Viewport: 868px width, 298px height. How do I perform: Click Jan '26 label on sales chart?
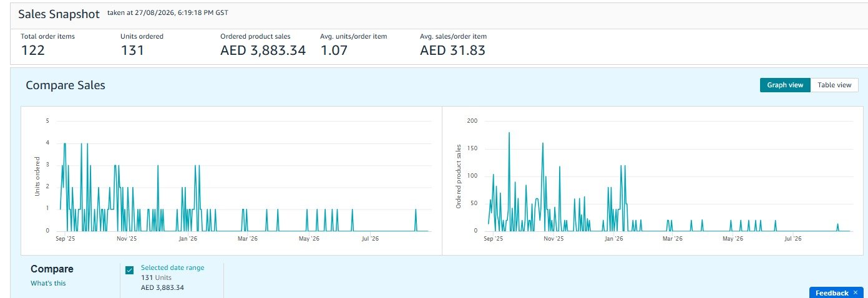tap(614, 238)
